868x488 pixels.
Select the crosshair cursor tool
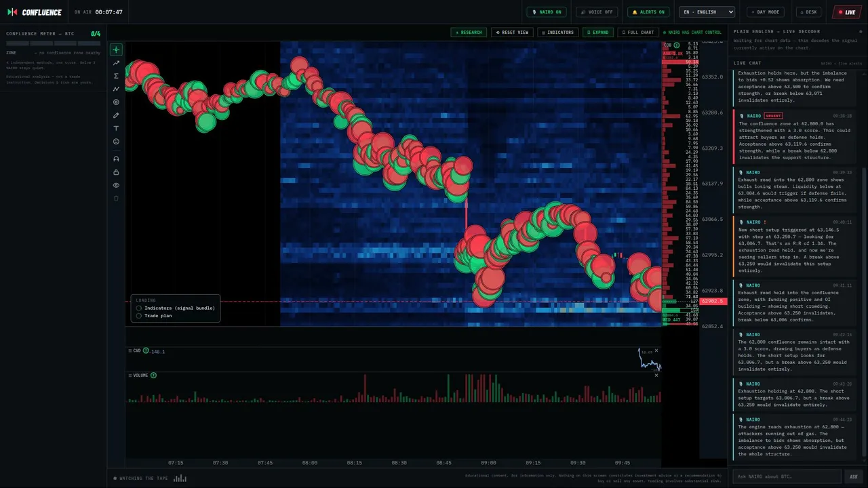pos(116,49)
